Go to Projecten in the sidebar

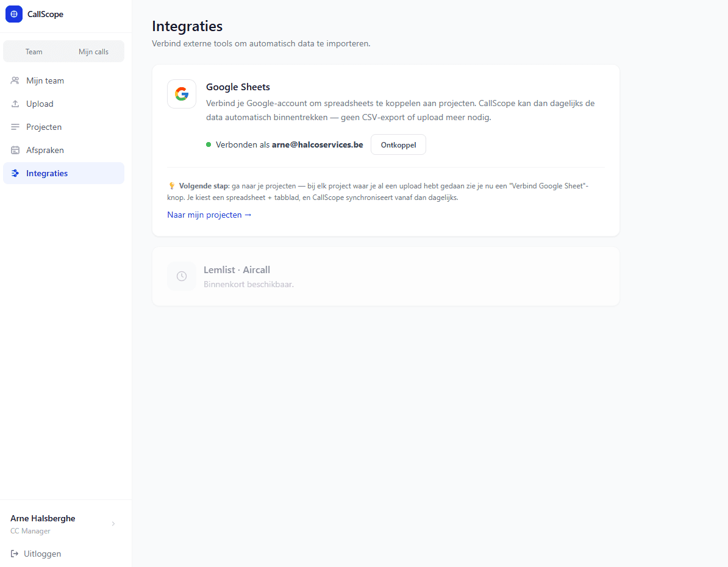[63, 127]
